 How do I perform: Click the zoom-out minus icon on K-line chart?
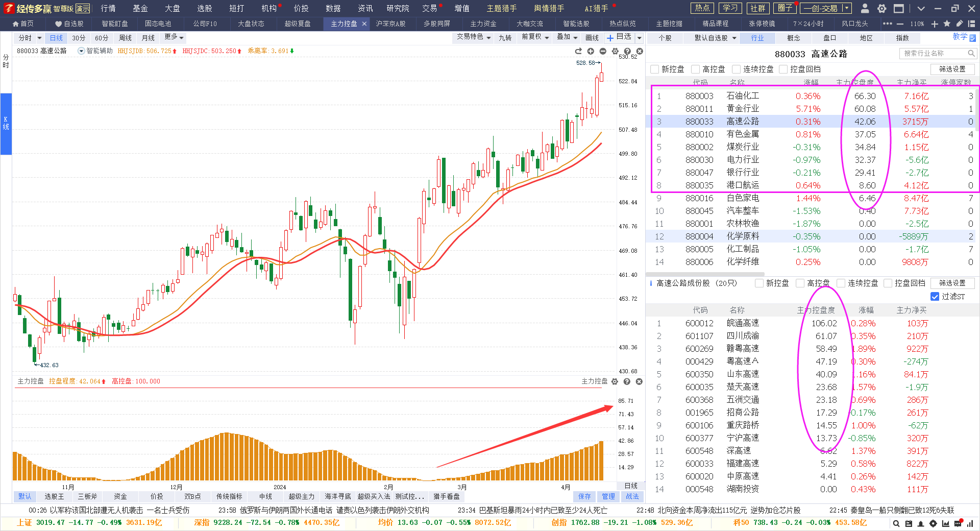pos(603,51)
